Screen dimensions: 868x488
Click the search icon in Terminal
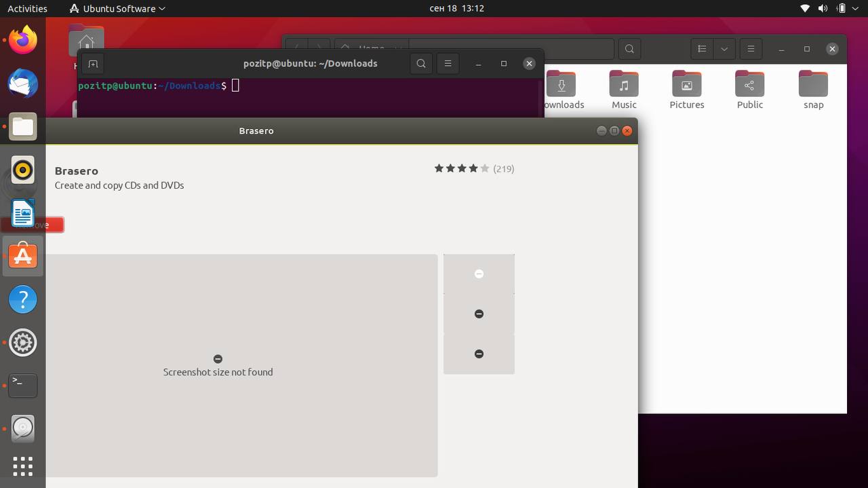(x=421, y=64)
